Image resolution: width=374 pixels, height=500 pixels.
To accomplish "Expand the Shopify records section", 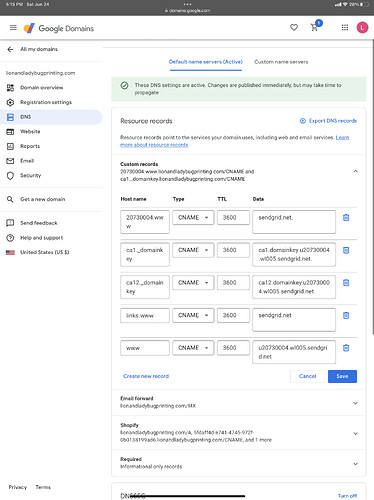I will point(355,433).
